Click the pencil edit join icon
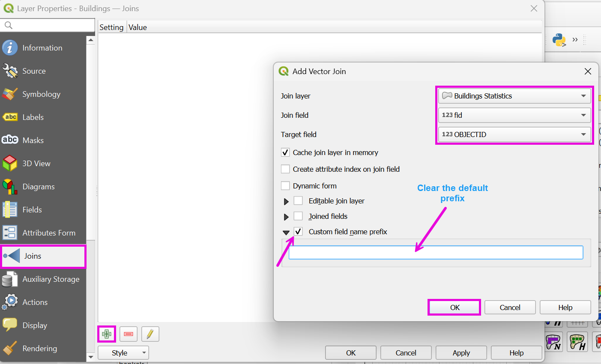Screen dimensions: 601x364 coord(150,334)
